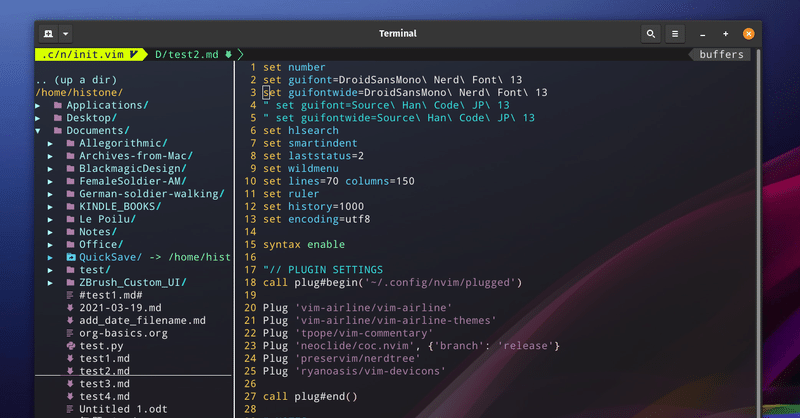
Task: Click the add_date_filename.md markdown icon
Action: click(70, 321)
